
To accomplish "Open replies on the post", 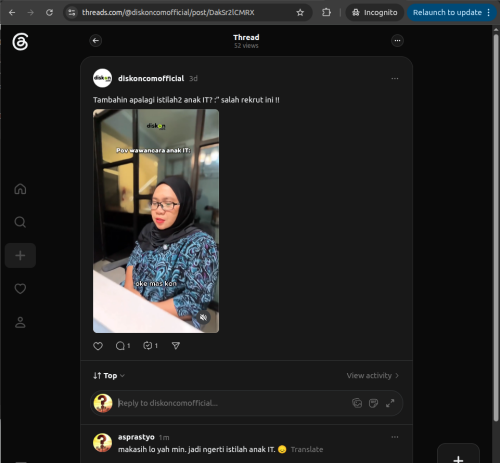I will [x=123, y=346].
